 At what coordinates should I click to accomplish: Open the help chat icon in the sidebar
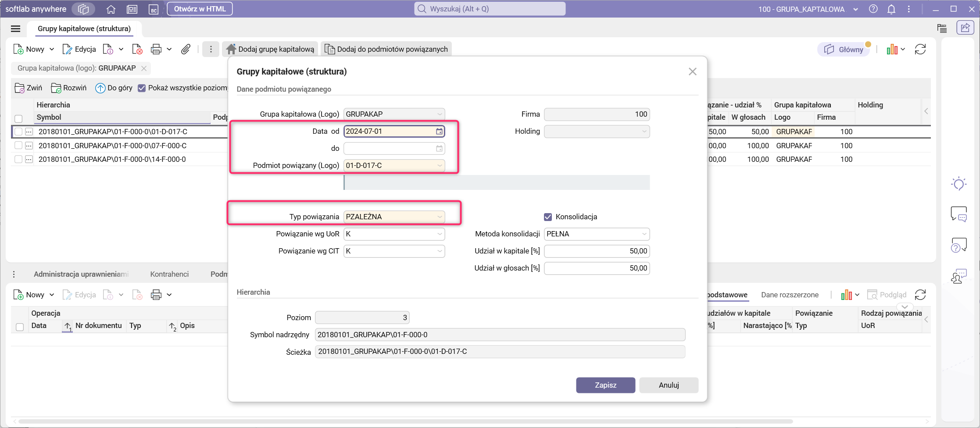pyautogui.click(x=959, y=245)
